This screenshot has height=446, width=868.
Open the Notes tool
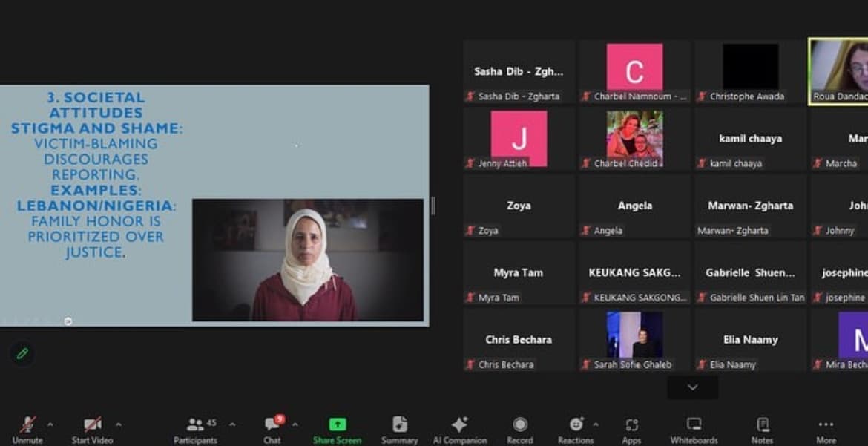click(762, 427)
